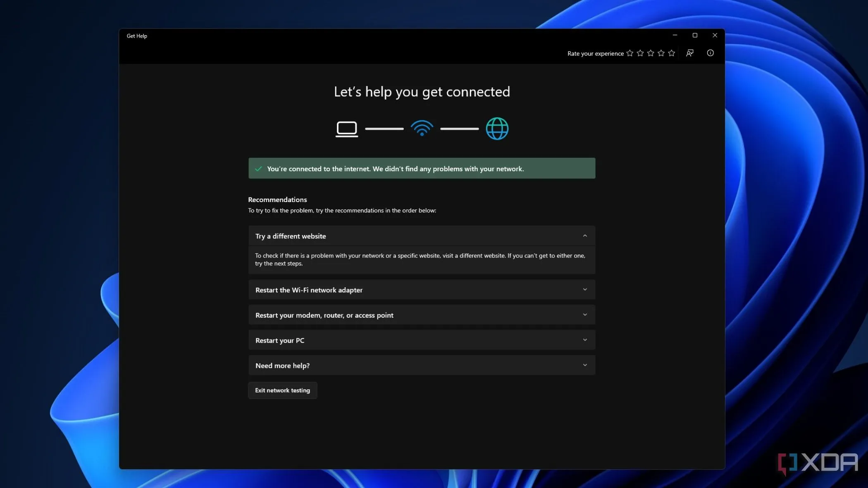The image size is (868, 488).
Task: Click the Exit network testing button
Action: pos(282,390)
